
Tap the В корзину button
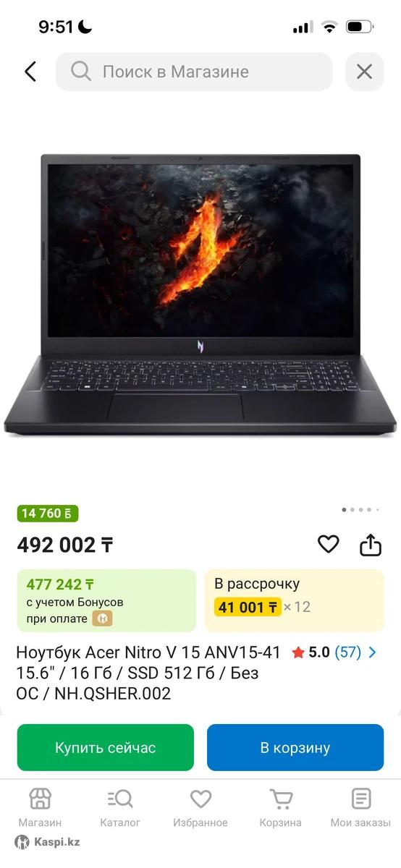point(295,747)
